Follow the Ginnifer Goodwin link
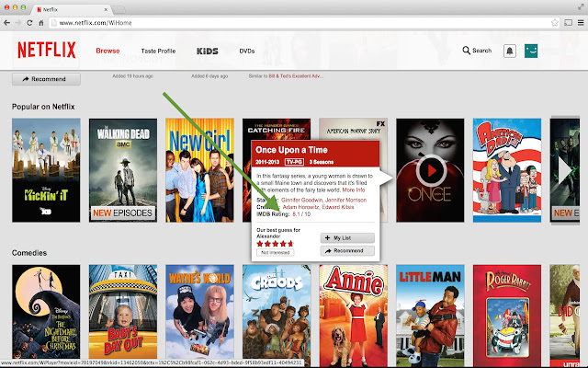The image size is (588, 368). coord(302,201)
